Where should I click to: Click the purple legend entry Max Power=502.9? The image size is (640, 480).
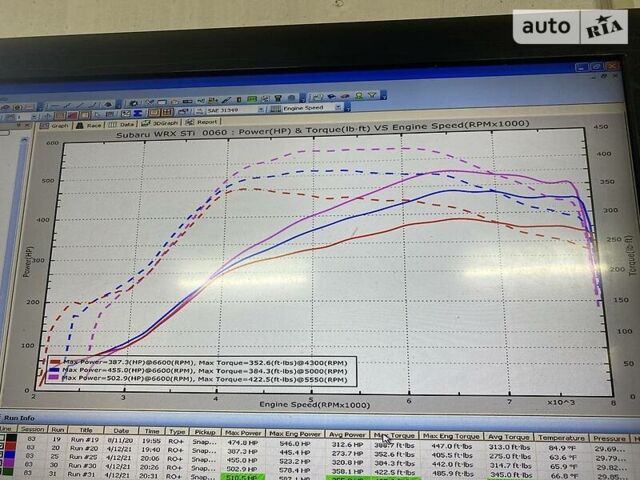[198, 379]
